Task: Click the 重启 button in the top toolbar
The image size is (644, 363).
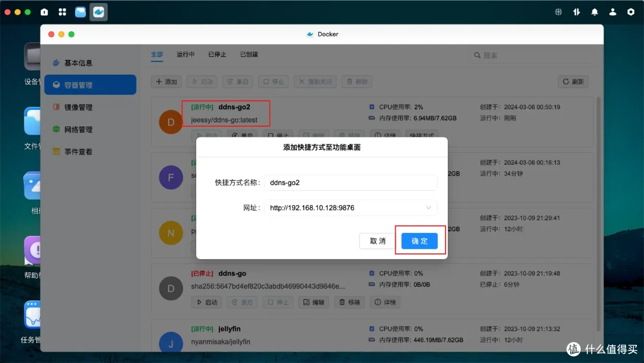Action: (x=238, y=81)
